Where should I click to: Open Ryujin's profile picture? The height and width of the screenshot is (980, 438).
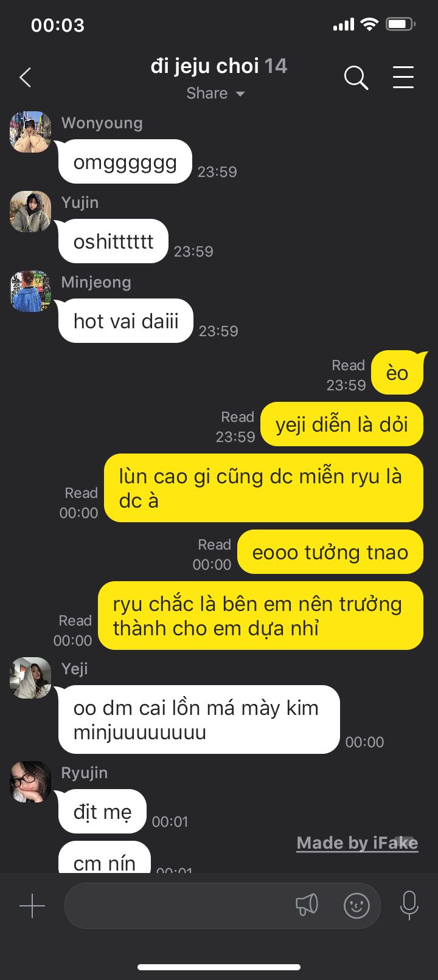30,782
